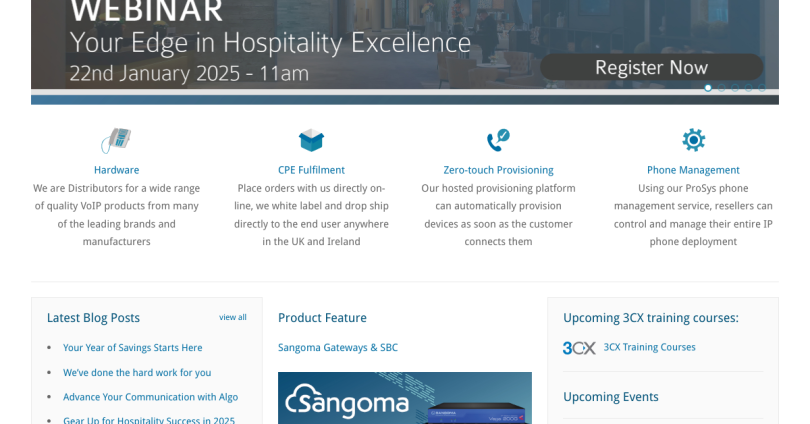Select the second carousel slide dot
Screen dimensions: 810x424
pyautogui.click(x=721, y=88)
